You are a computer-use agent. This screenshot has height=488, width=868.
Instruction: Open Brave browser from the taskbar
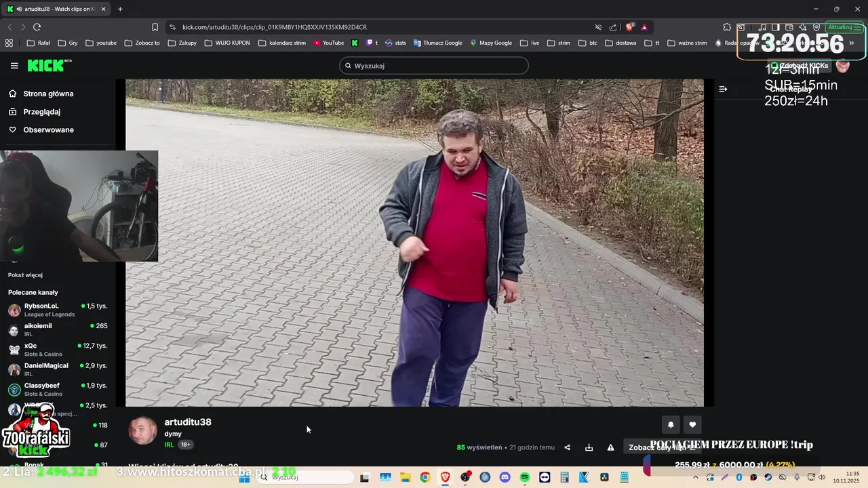pos(445,477)
